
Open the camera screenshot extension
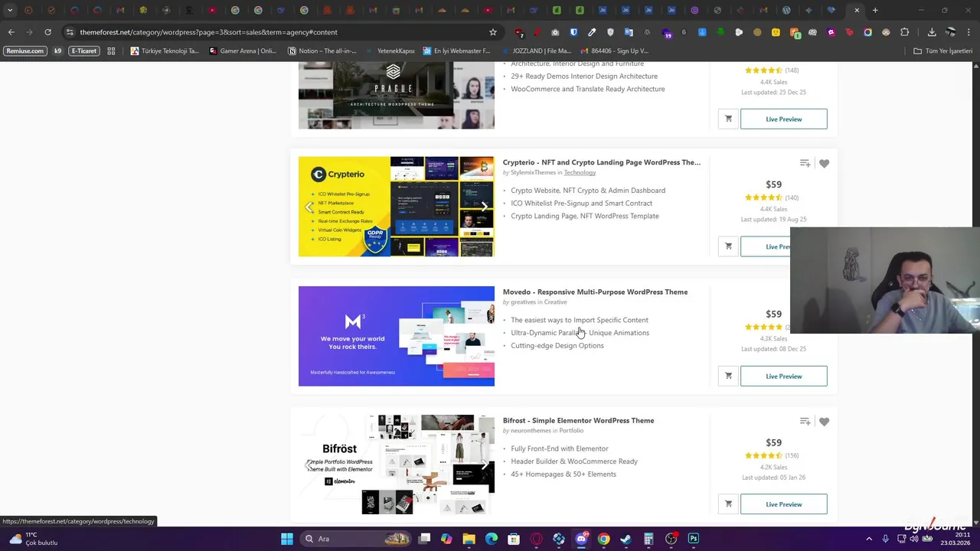(555, 32)
